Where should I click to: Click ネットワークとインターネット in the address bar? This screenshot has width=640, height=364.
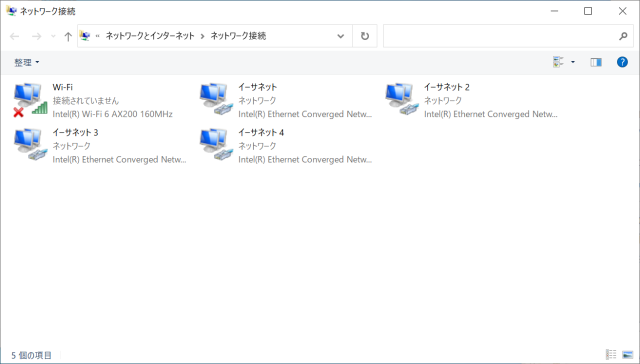click(150, 36)
